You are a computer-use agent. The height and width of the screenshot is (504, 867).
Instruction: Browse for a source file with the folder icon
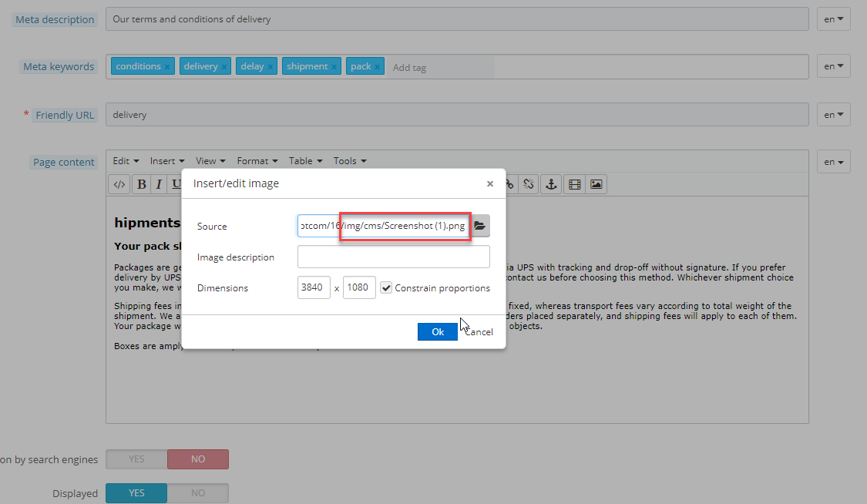tap(480, 226)
